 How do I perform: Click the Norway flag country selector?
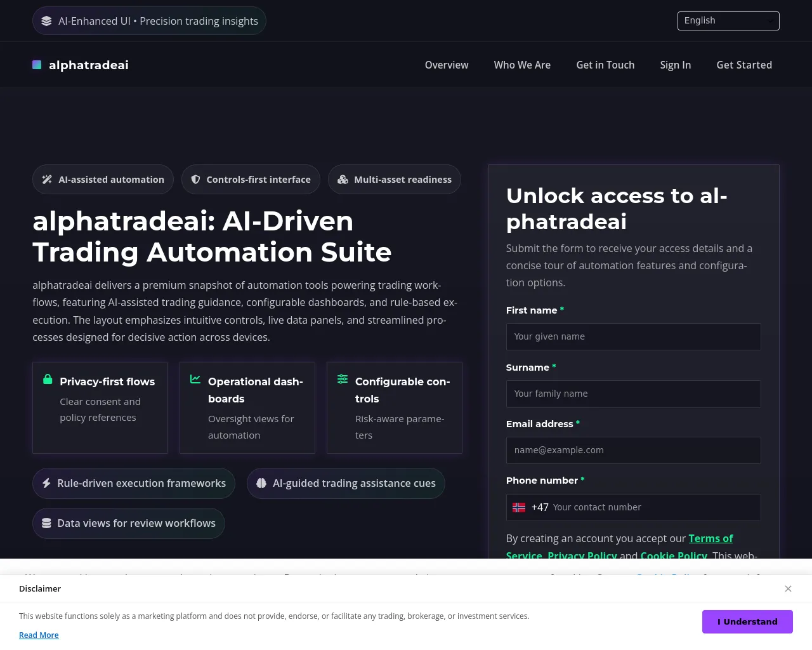click(519, 507)
